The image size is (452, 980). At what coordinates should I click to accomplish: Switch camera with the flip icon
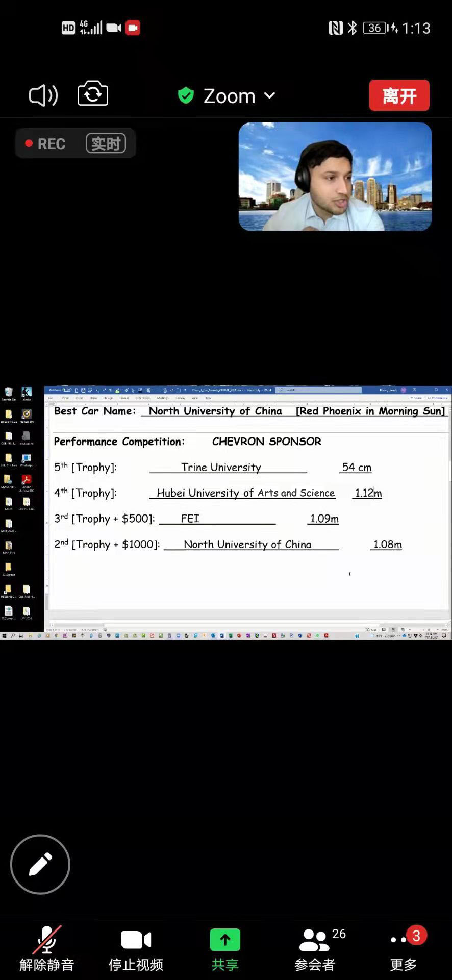click(93, 94)
